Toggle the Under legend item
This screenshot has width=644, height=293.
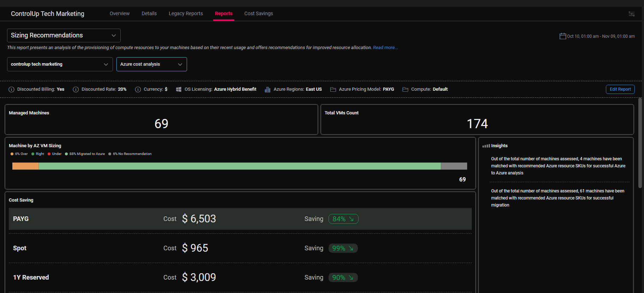click(x=54, y=154)
